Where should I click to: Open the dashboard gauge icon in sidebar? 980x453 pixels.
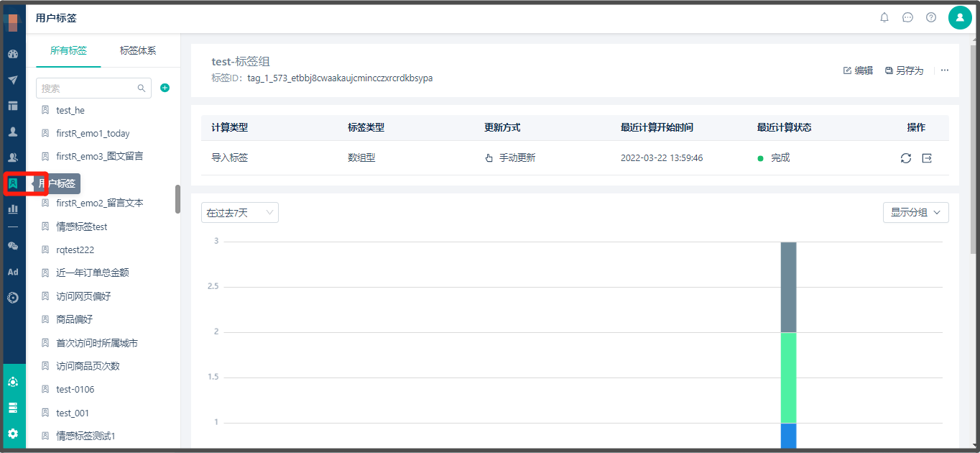pyautogui.click(x=13, y=54)
